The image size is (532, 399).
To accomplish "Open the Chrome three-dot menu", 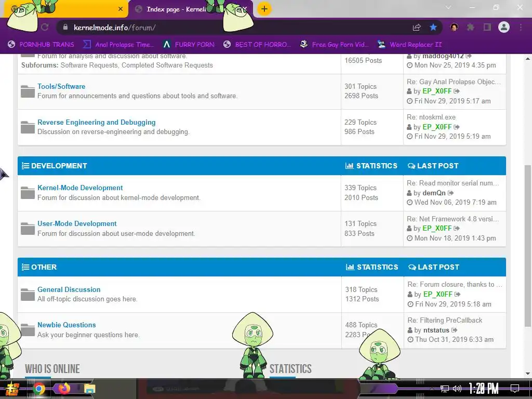I will (521, 27).
